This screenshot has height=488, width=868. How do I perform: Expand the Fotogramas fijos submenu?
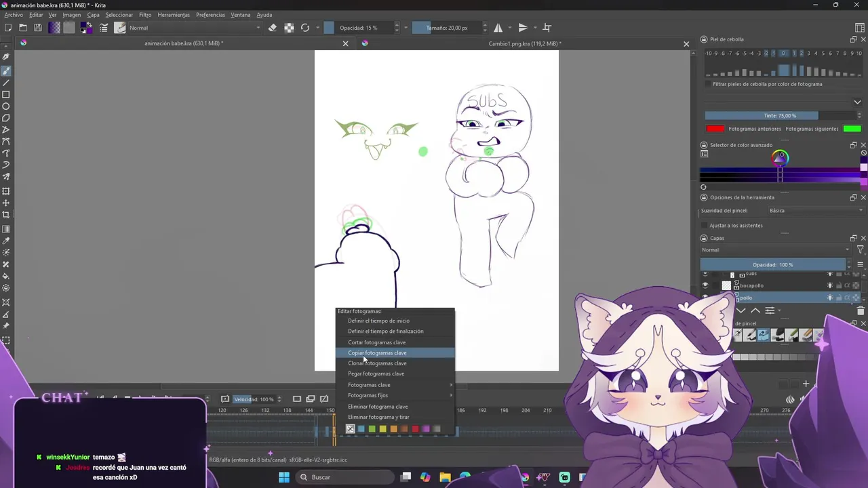coord(395,395)
